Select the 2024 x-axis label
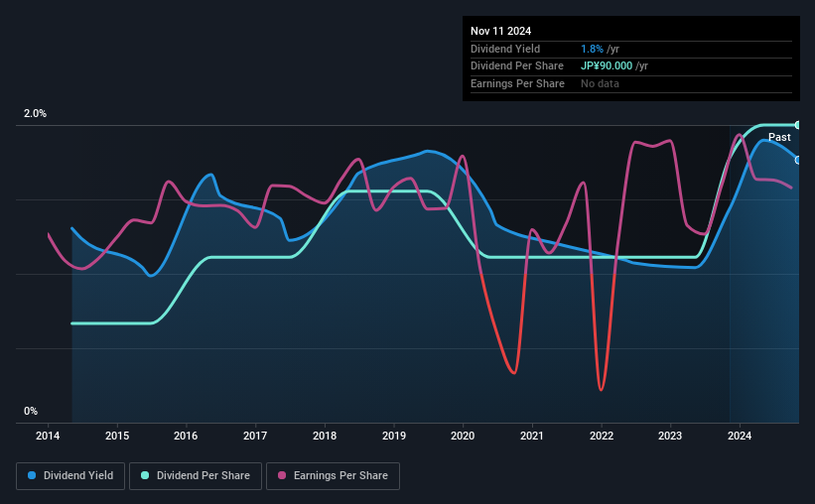This screenshot has height=504, width=815. click(740, 436)
